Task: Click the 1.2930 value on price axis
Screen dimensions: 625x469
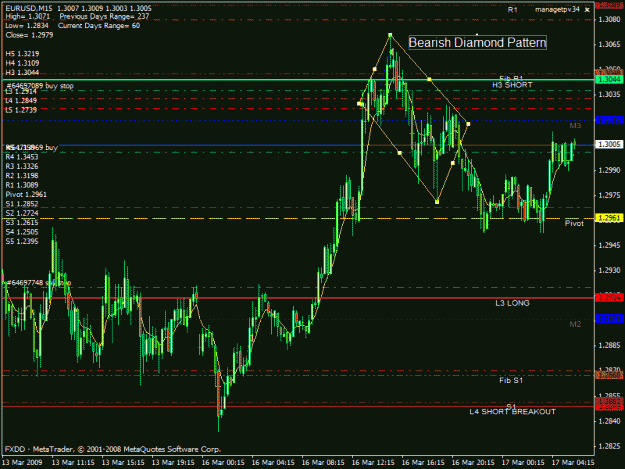Action: click(x=610, y=271)
